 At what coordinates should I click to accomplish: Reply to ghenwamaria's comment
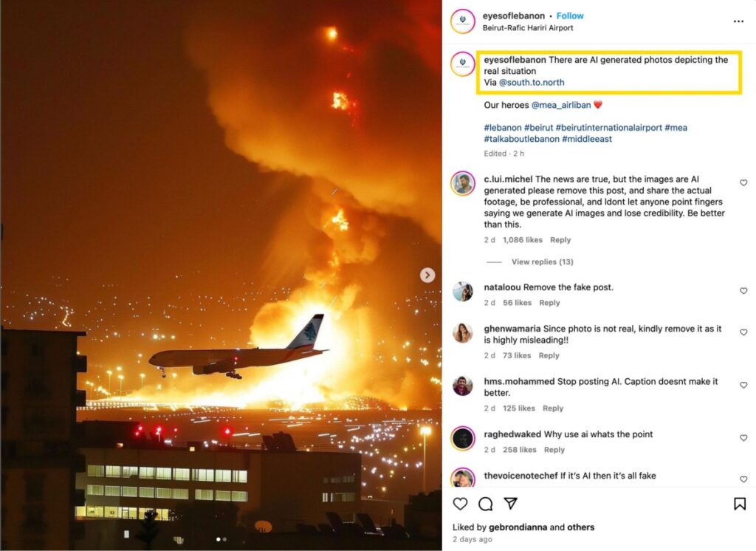549,356
